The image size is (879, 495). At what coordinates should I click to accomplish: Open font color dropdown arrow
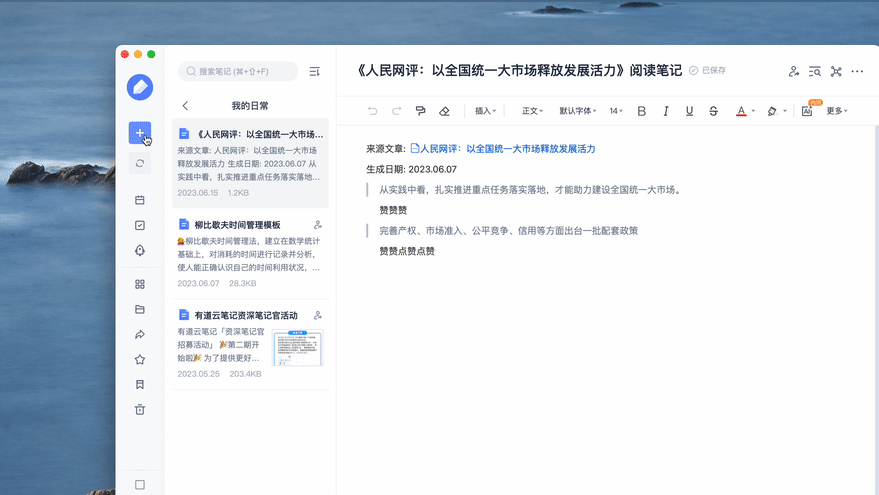pos(753,111)
